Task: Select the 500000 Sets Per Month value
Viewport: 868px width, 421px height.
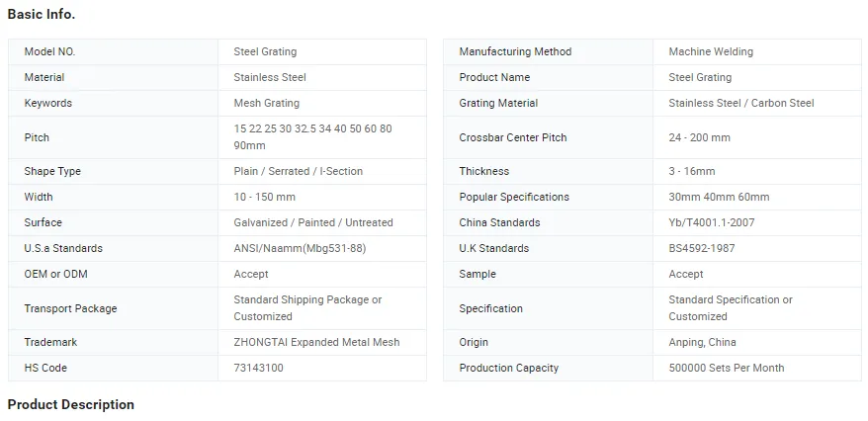Action: coord(727,369)
